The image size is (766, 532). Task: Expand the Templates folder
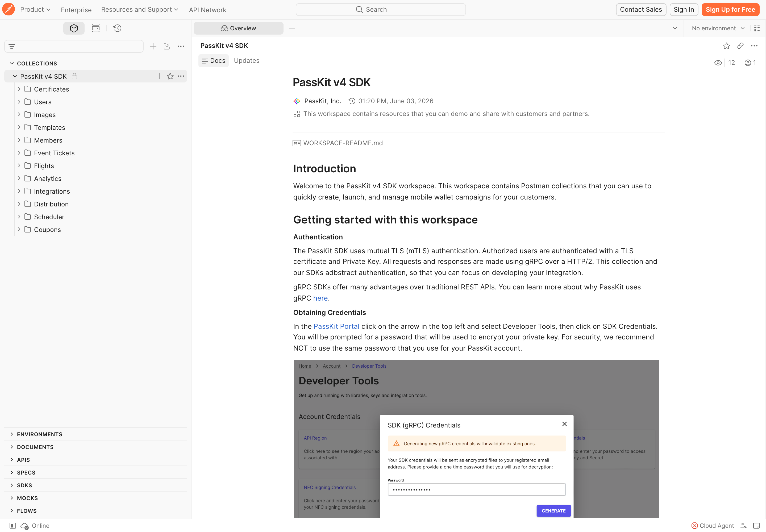(x=19, y=127)
